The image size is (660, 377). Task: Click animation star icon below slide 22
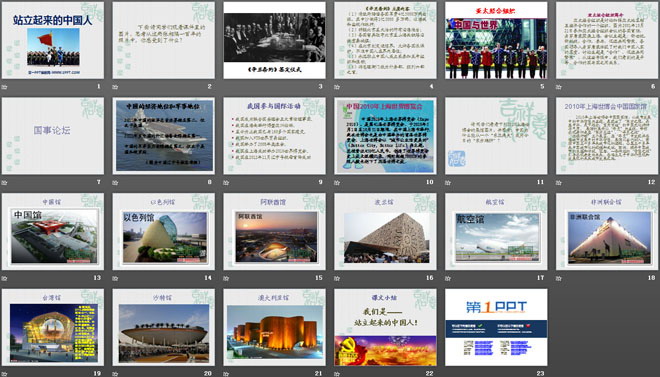point(337,374)
